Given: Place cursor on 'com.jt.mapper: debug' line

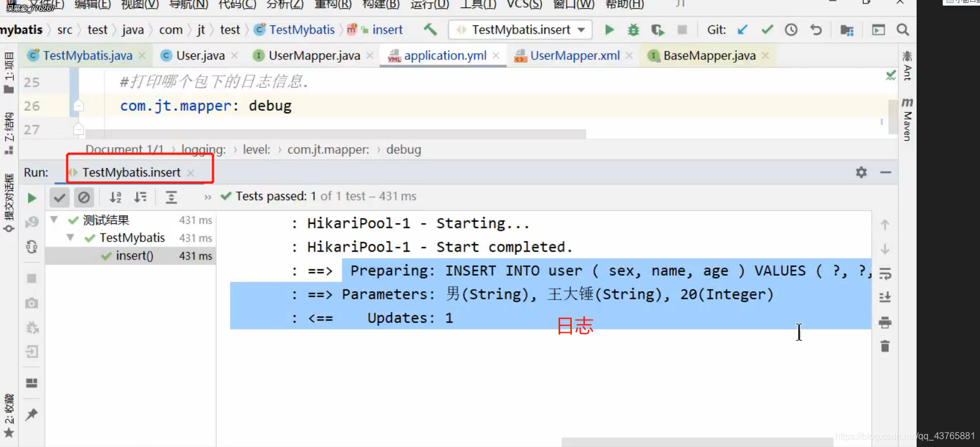Looking at the screenshot, I should (206, 106).
